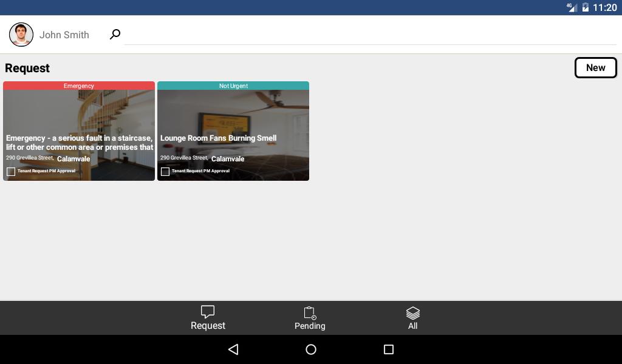Click Tenant Request PM Approval on Emergency card
The height and width of the screenshot is (364, 622).
coord(46,171)
